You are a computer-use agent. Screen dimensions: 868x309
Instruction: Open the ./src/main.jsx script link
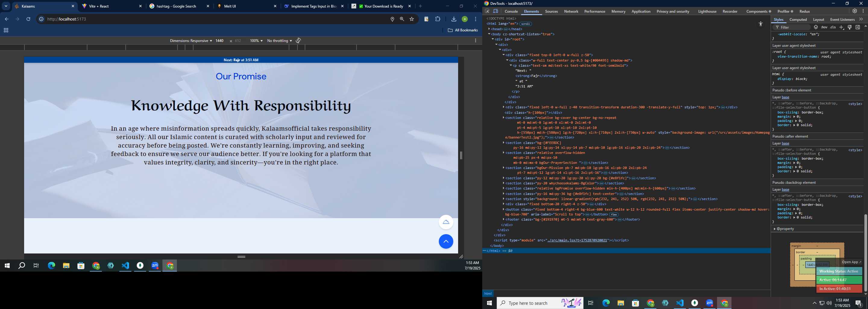click(577, 241)
